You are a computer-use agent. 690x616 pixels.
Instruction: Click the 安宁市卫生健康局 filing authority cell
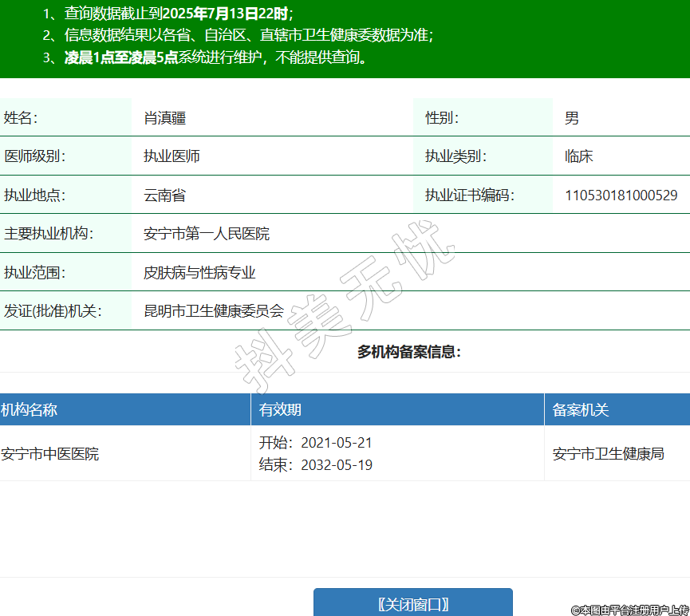pyautogui.click(x=609, y=454)
